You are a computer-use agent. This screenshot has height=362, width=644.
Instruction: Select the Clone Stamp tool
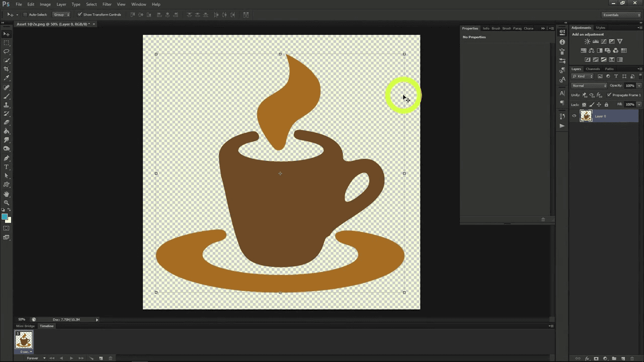(x=7, y=105)
